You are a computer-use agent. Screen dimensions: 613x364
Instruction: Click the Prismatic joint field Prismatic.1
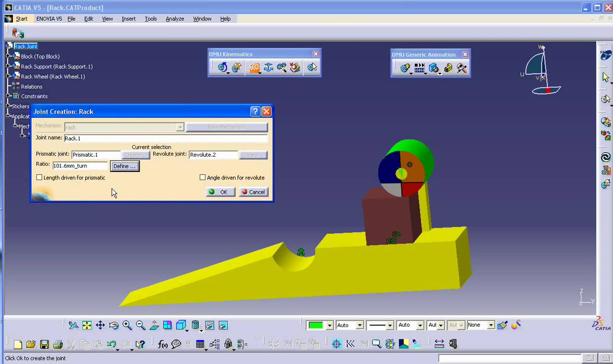pos(96,155)
